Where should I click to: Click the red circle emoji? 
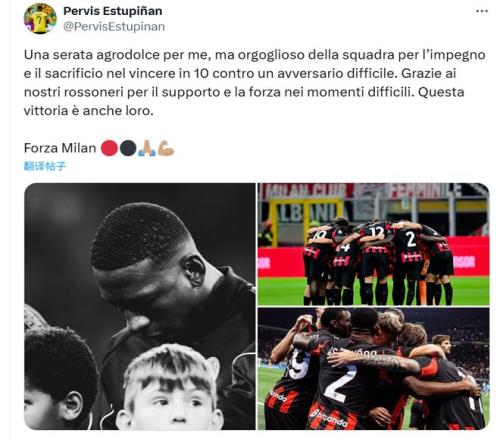coord(109,148)
